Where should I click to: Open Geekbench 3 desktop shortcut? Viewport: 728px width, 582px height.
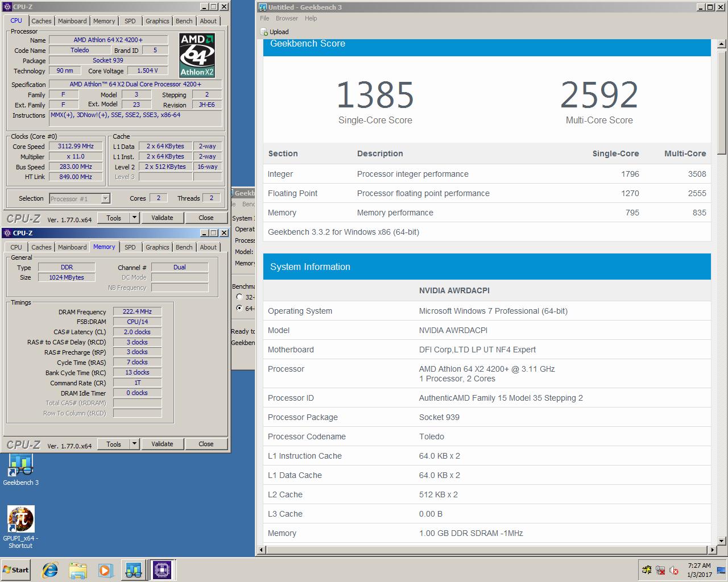point(21,469)
